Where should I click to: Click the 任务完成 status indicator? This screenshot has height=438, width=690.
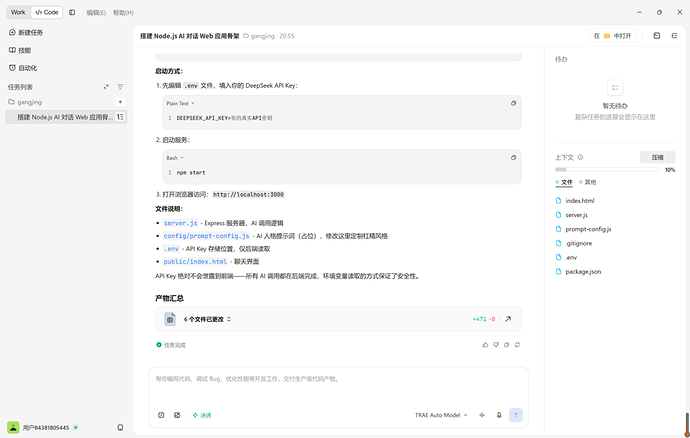(171, 345)
